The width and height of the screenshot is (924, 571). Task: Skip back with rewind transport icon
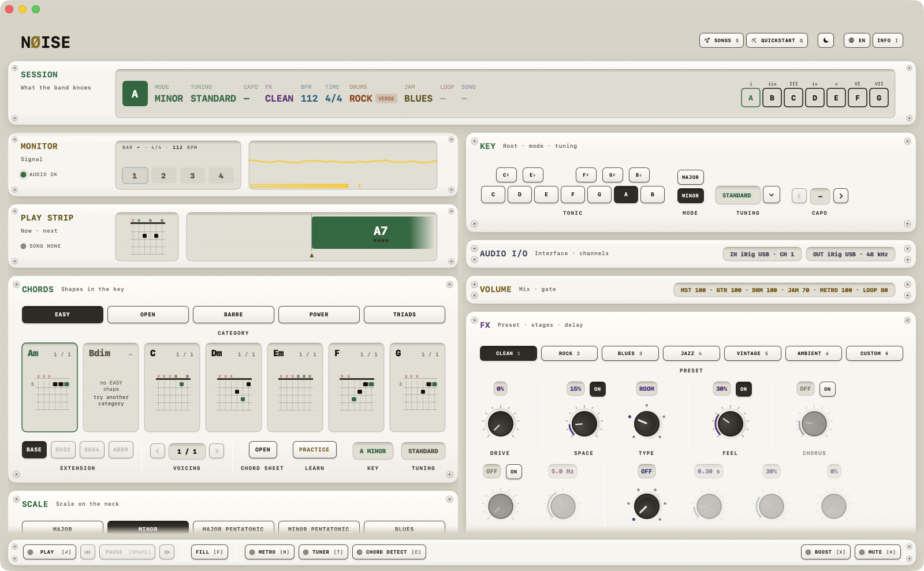pos(88,552)
